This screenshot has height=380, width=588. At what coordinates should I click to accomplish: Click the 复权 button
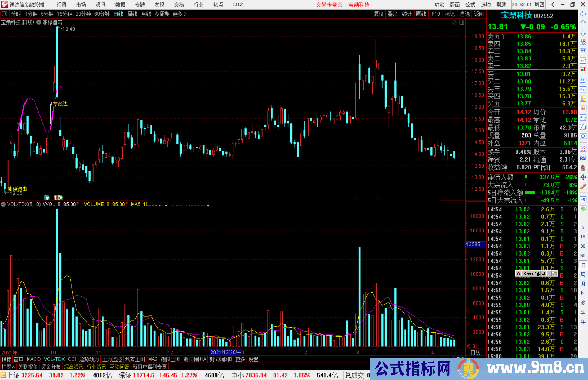point(379,14)
